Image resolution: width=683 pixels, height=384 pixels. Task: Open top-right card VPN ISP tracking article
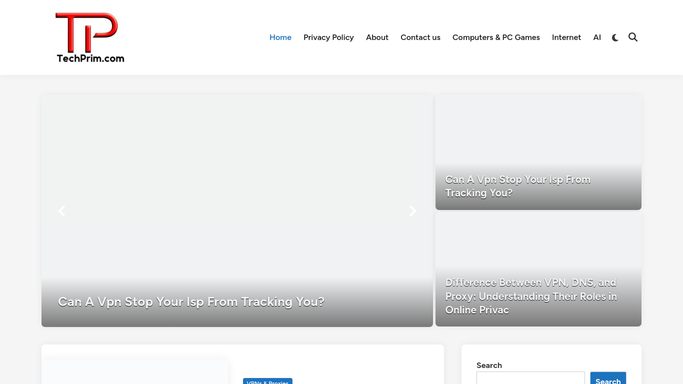click(x=517, y=186)
